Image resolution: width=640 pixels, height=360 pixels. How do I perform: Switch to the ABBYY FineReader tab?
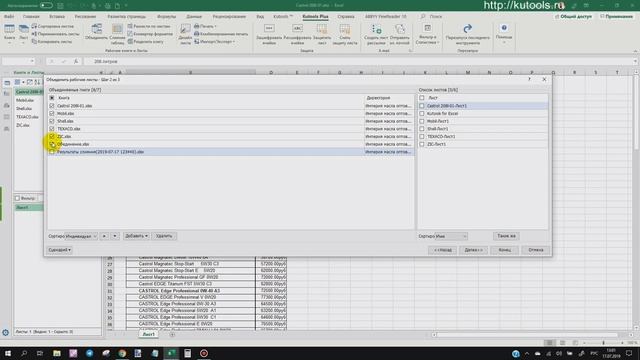pyautogui.click(x=386, y=16)
